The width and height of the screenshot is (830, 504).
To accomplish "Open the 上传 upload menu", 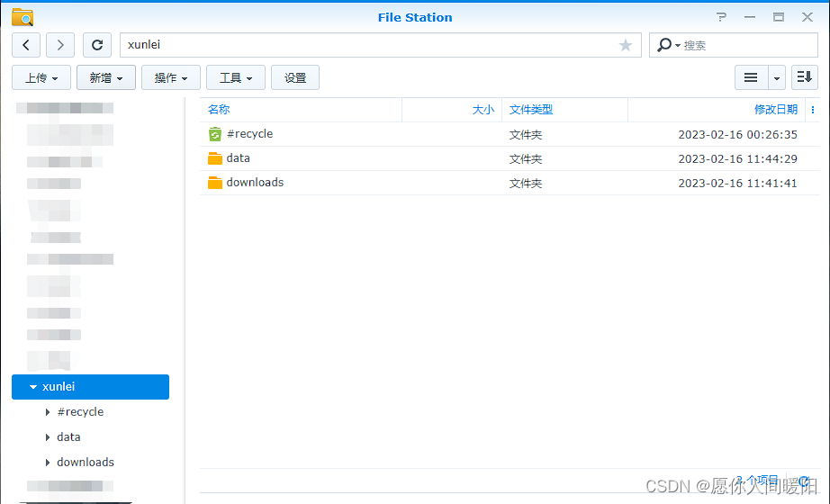I will pos(41,77).
